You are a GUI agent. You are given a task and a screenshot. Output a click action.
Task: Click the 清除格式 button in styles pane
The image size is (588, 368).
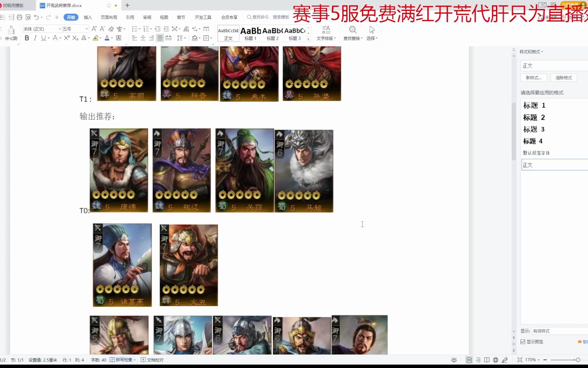pos(564,78)
